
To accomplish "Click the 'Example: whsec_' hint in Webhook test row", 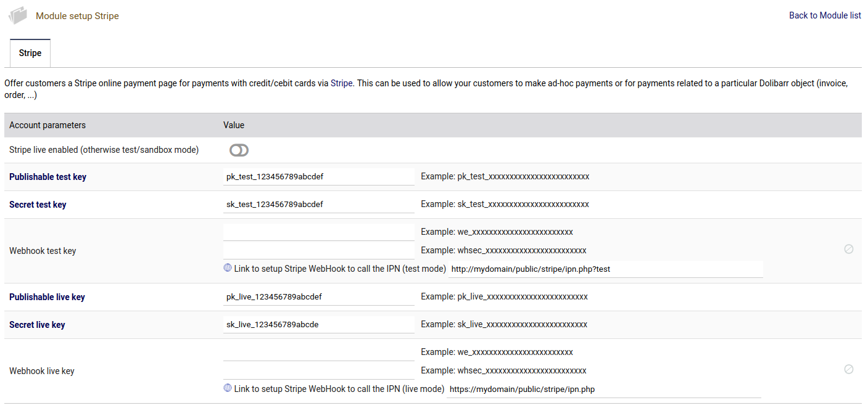I will (x=503, y=251).
